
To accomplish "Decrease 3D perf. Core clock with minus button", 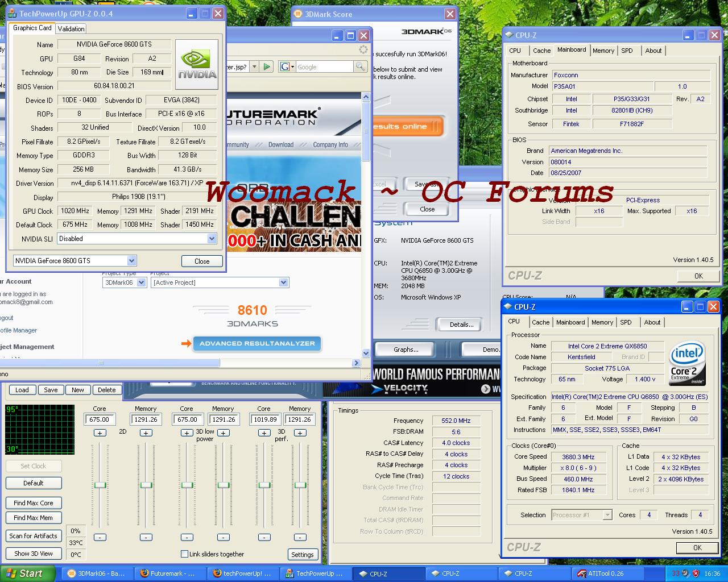I will pos(264,537).
